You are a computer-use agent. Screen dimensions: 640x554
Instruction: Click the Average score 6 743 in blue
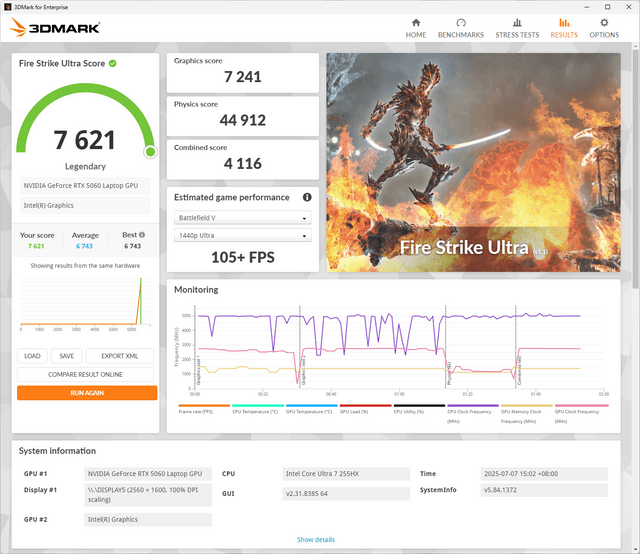(84, 246)
